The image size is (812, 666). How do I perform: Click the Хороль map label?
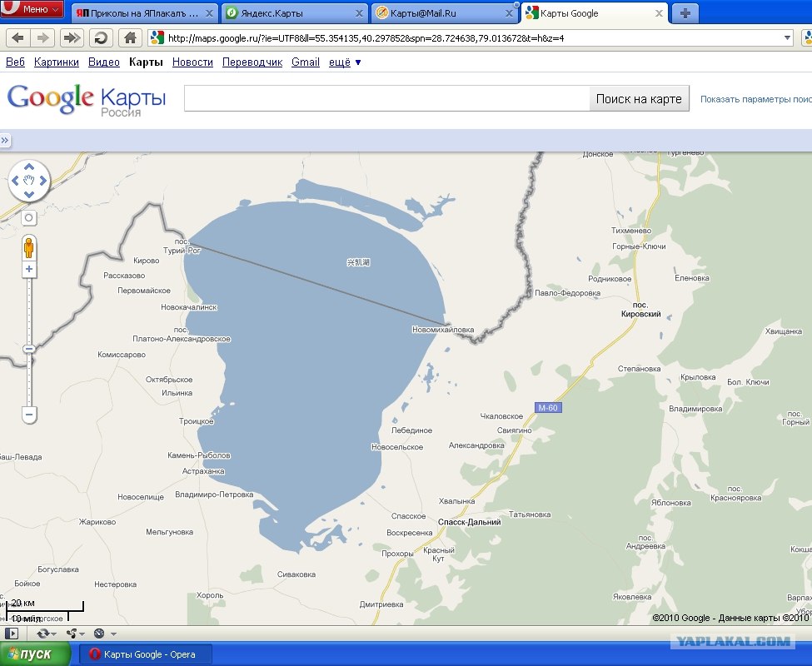[x=210, y=595]
